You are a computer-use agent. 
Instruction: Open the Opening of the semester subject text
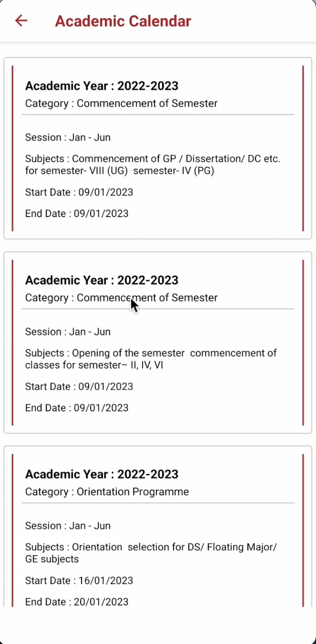coord(151,359)
